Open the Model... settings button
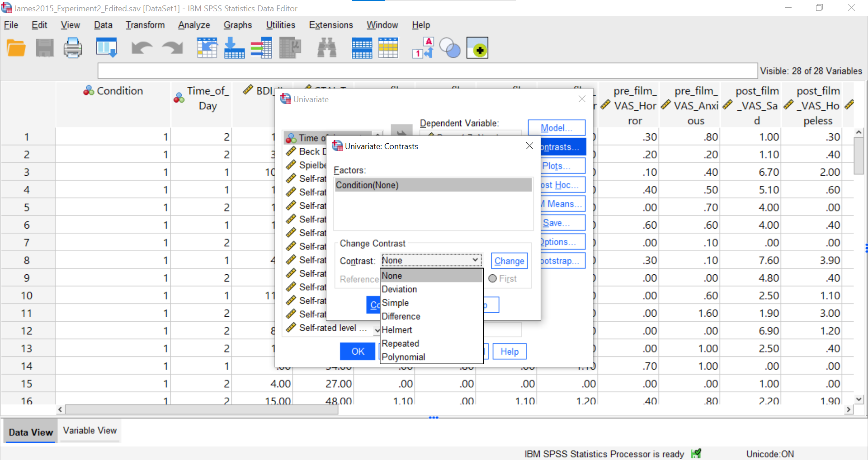 click(x=557, y=128)
